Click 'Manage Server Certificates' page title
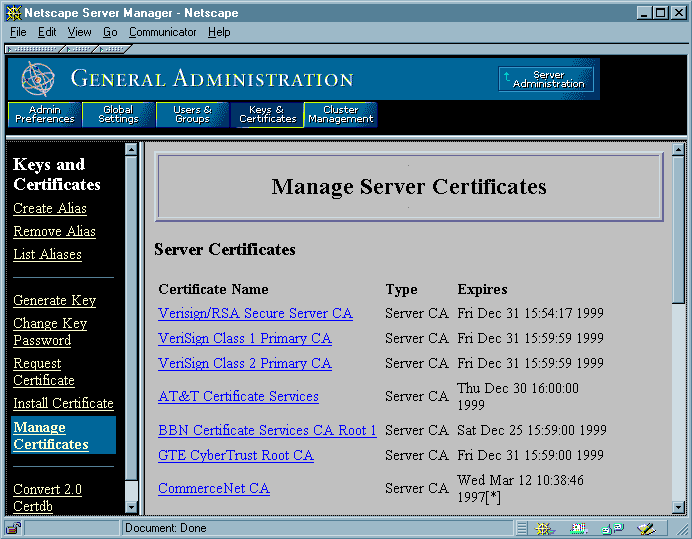 click(x=409, y=186)
